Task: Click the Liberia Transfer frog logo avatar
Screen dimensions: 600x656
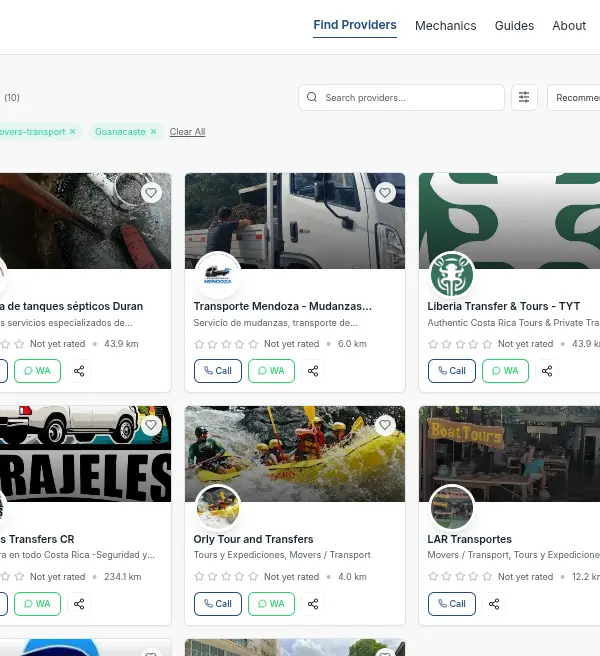Action: point(451,275)
